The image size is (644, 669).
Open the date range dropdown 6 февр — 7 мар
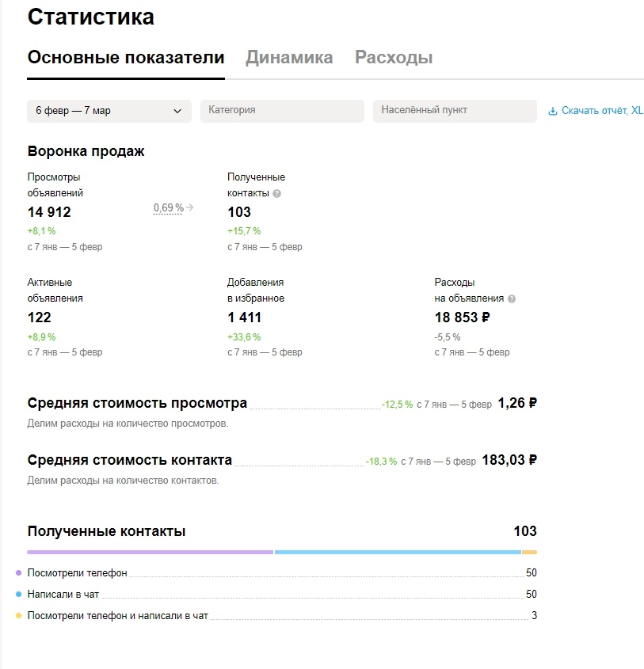point(109,111)
